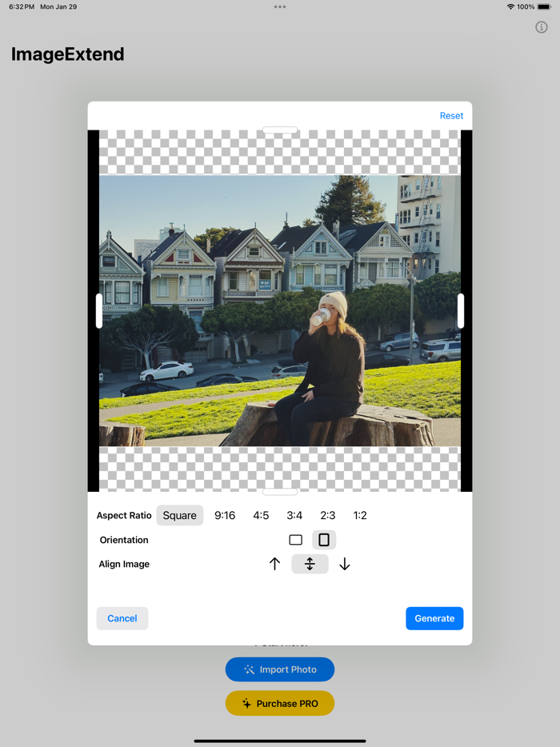The height and width of the screenshot is (747, 560).
Task: Click the photo of woman on stump
Action: click(280, 310)
